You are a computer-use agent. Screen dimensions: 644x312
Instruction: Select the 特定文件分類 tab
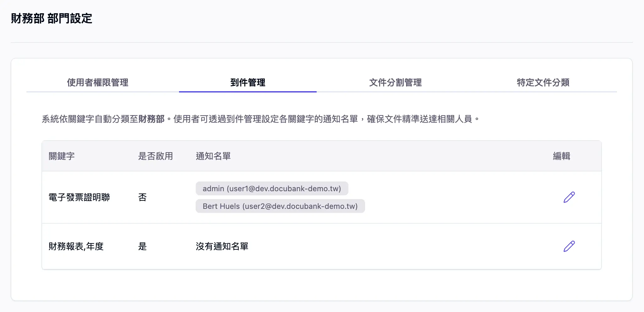pyautogui.click(x=543, y=83)
